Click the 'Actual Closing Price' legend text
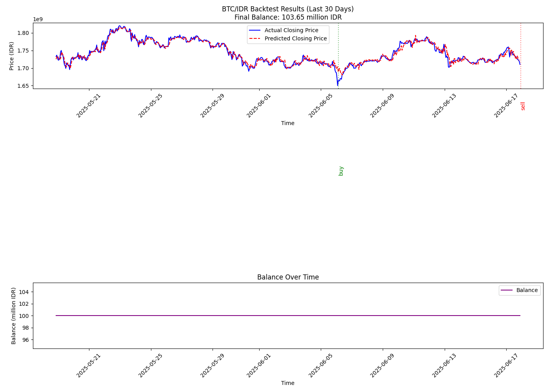549x392 pixels. click(291, 31)
